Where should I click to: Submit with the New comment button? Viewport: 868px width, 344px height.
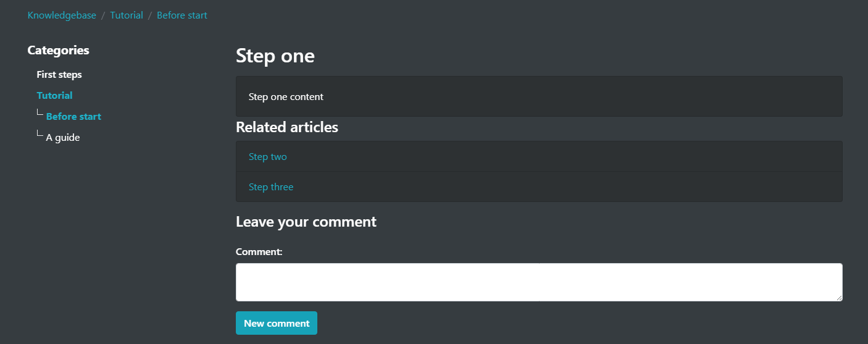tap(277, 323)
